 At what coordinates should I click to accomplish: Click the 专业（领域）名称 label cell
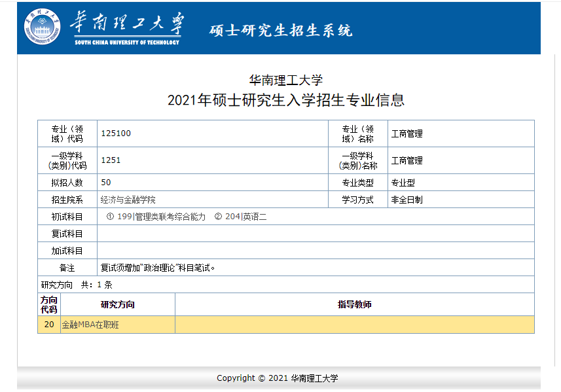coord(358,134)
